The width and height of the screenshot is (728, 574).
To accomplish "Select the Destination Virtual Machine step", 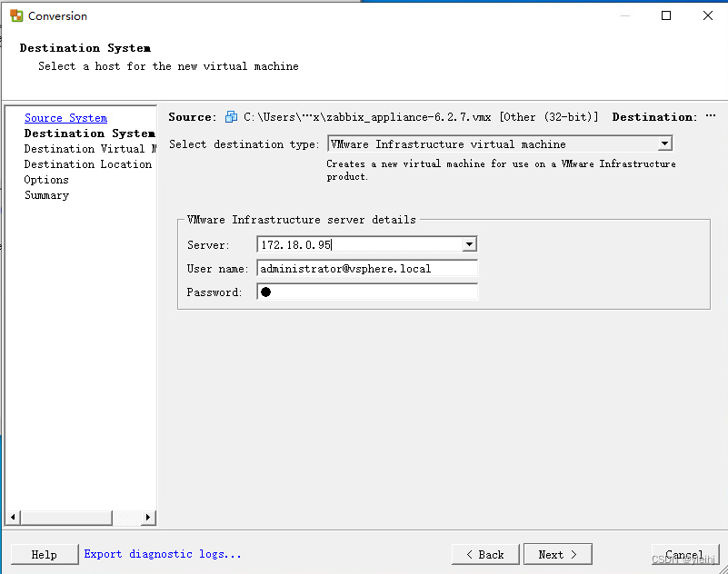I will coord(90,149).
